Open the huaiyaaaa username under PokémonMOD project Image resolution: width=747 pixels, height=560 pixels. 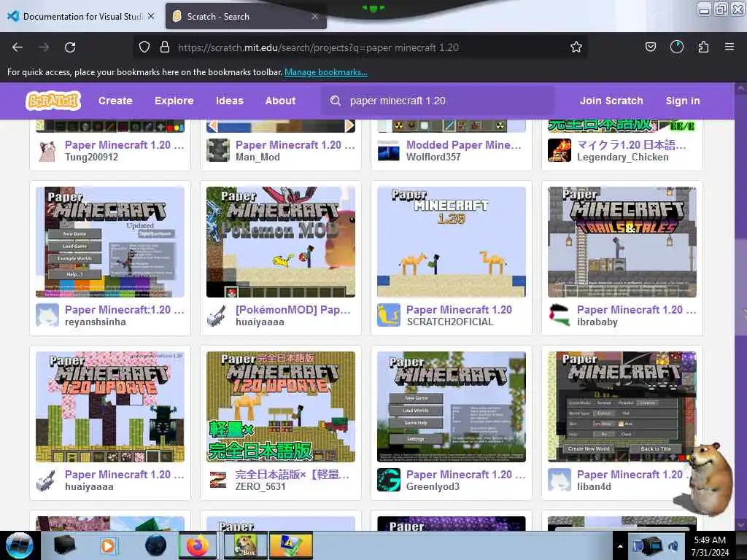(260, 322)
